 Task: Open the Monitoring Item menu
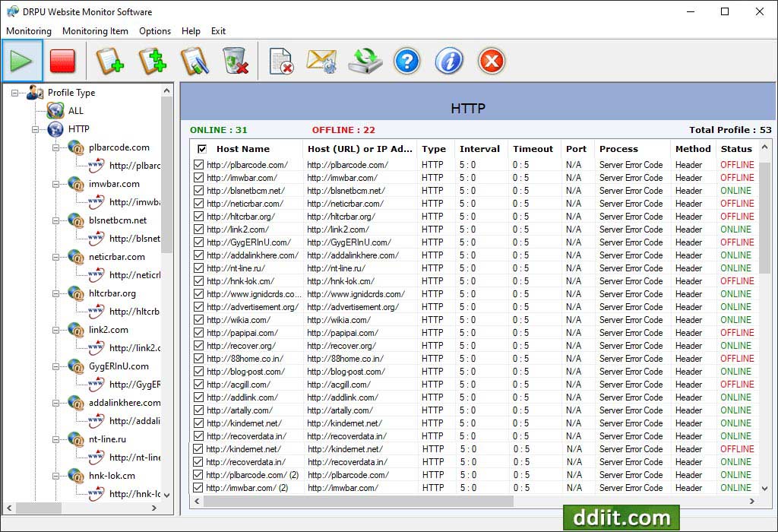coord(95,31)
